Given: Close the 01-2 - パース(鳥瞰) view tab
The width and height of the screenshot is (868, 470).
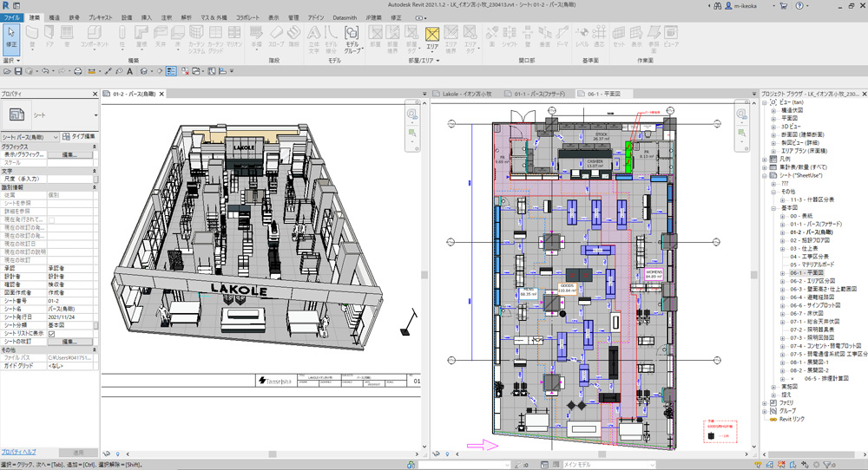Looking at the screenshot, I should click(161, 94).
